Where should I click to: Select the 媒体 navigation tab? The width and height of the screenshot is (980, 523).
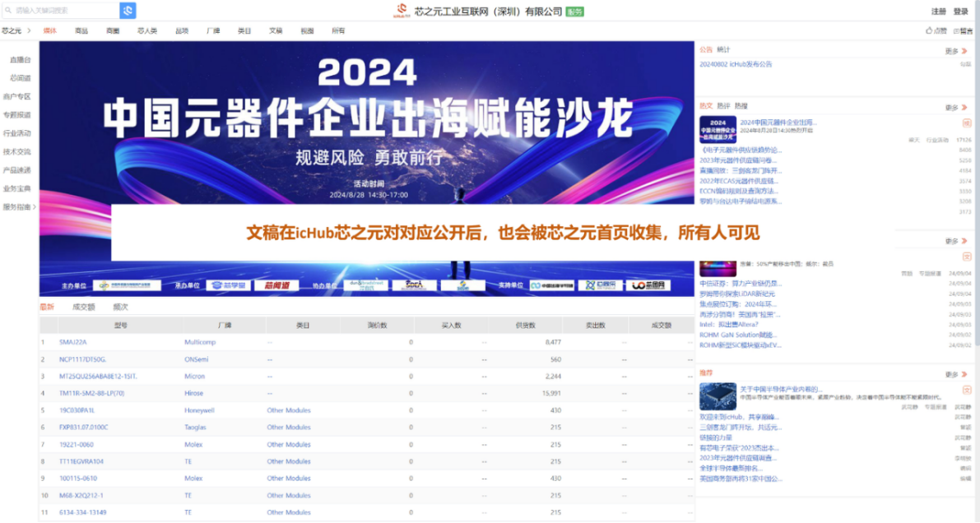point(50,30)
